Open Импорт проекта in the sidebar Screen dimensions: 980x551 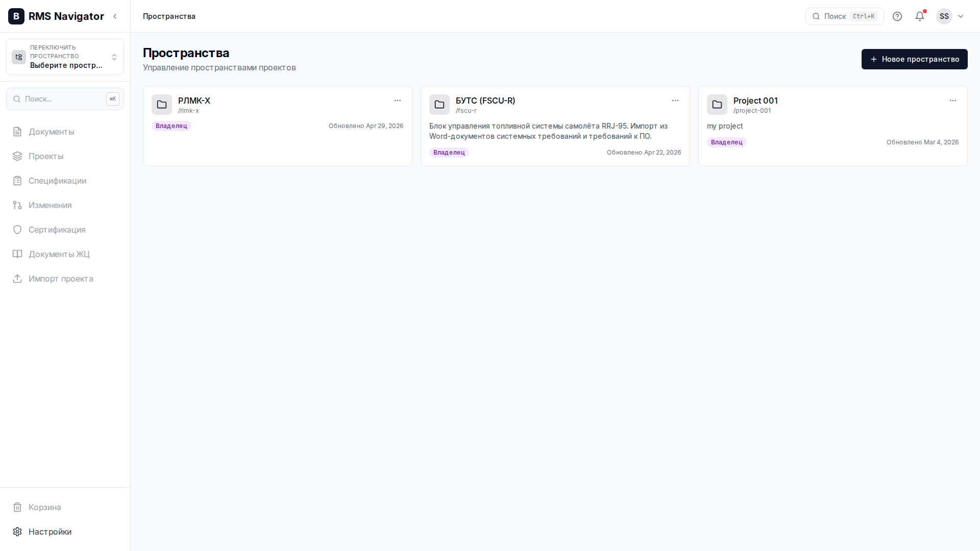65,279
